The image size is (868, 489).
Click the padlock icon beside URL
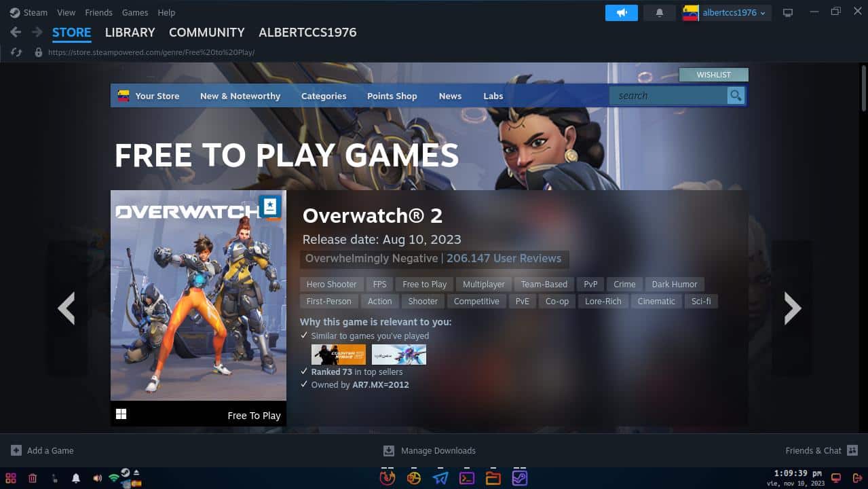pos(38,52)
